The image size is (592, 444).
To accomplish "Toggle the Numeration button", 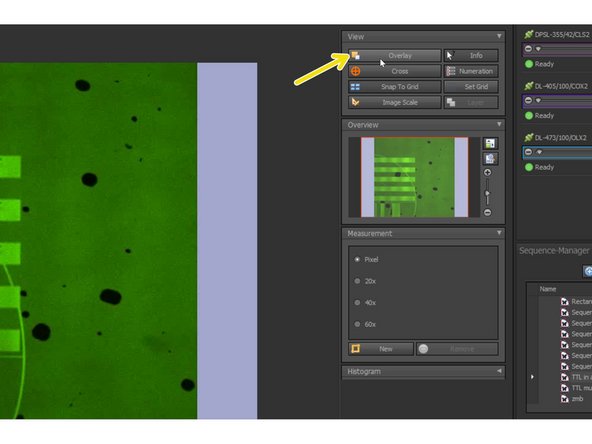I will click(471, 71).
